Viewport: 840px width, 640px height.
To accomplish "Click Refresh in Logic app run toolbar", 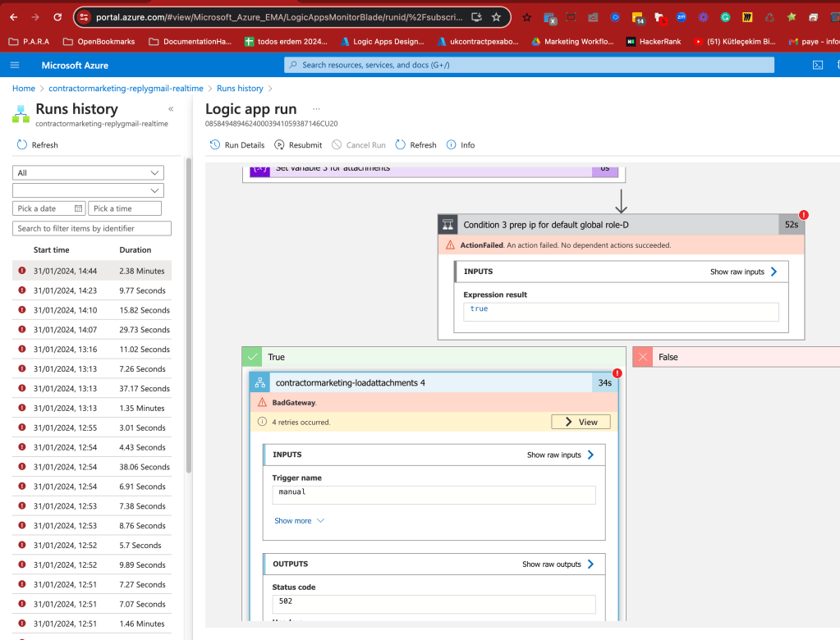I will click(415, 145).
